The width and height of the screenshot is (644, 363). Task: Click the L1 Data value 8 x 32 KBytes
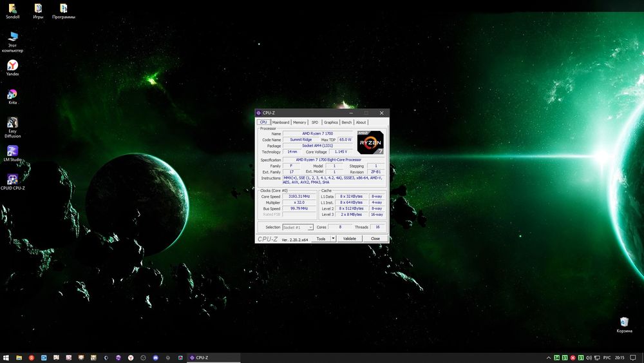tap(351, 197)
